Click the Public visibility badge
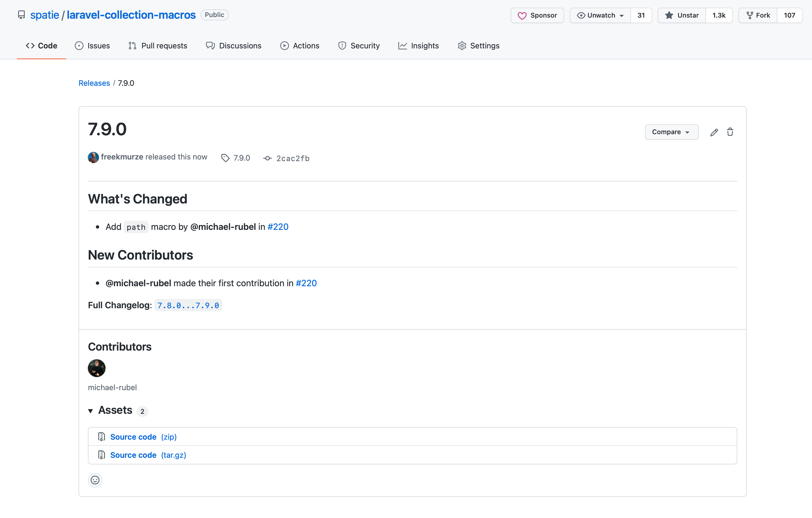This screenshot has height=518, width=812. coord(215,15)
